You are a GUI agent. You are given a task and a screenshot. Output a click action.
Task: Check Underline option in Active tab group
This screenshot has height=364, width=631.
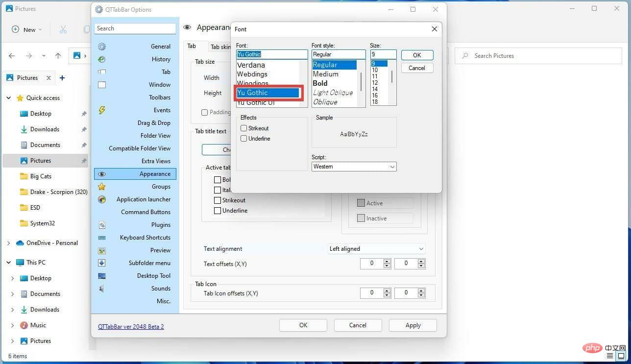218,211
